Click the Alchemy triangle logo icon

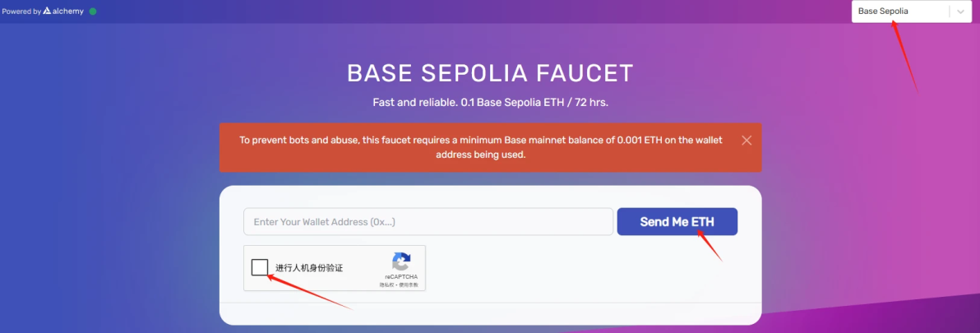[48, 12]
